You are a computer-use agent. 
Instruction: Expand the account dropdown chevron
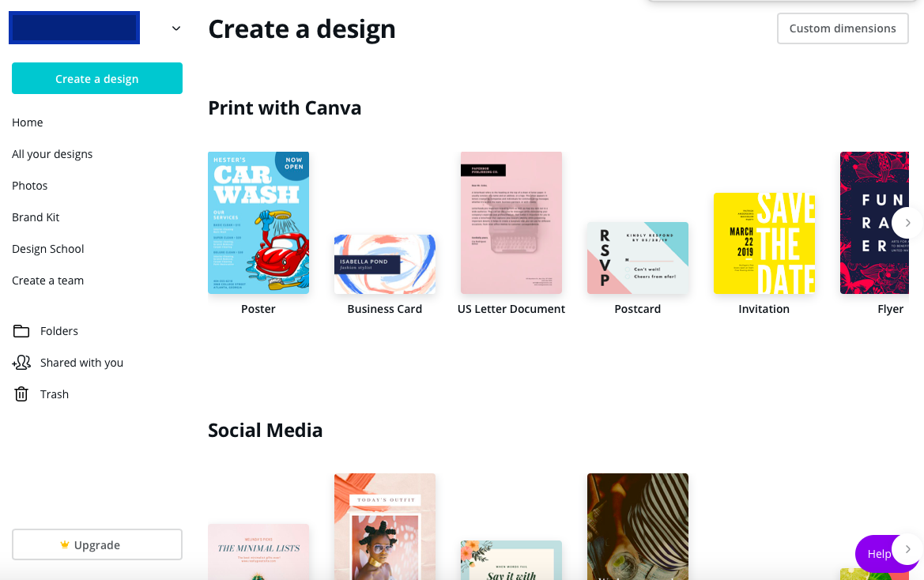pyautogui.click(x=175, y=28)
